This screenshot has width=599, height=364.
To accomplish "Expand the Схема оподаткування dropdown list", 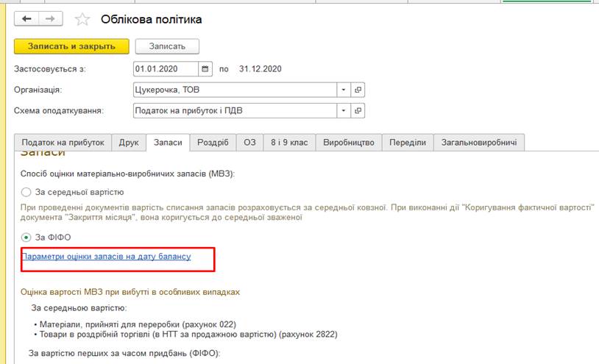I will (343, 111).
